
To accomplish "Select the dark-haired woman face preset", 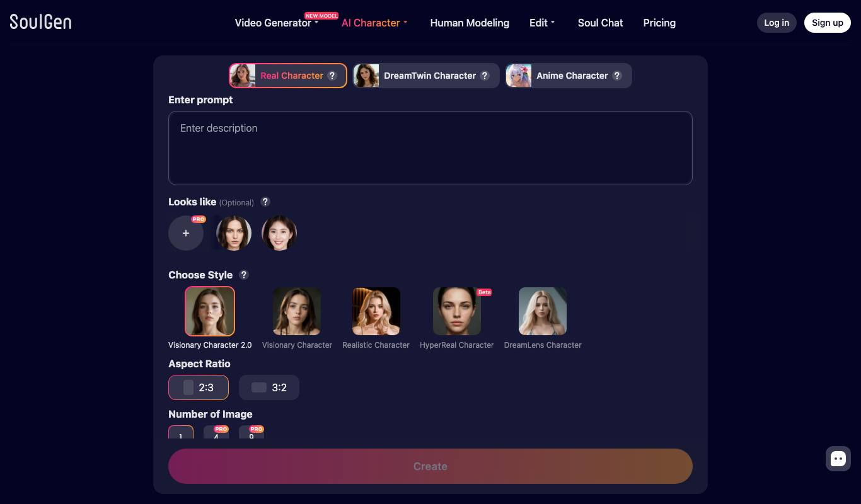I will coord(234,233).
